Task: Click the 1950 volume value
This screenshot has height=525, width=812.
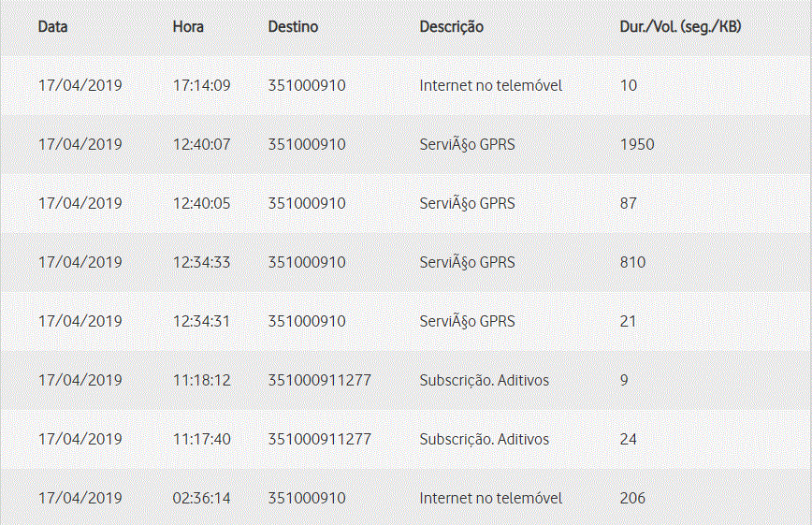Action: (637, 144)
